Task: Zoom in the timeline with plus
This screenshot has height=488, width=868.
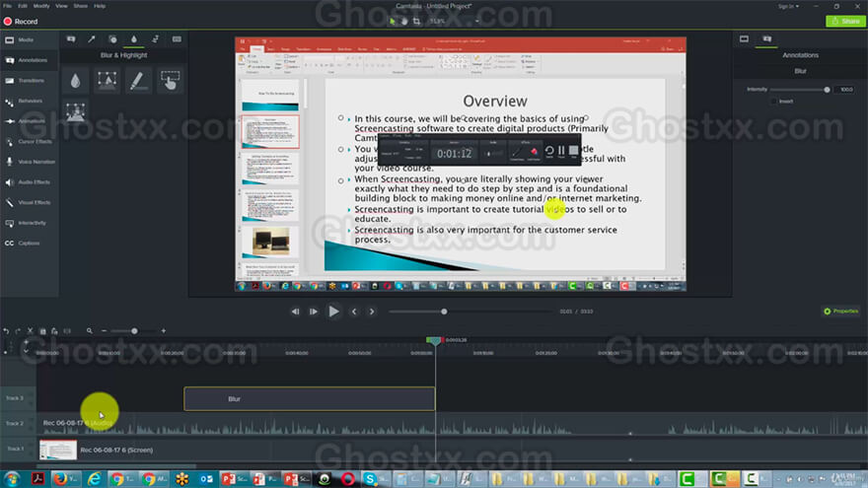Action: pos(164,331)
